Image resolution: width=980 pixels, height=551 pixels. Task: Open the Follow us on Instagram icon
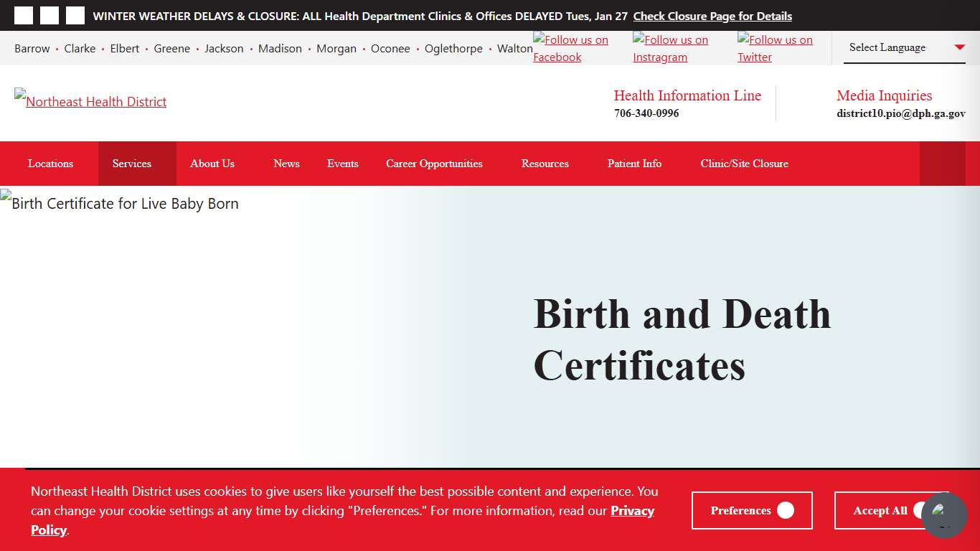click(670, 48)
